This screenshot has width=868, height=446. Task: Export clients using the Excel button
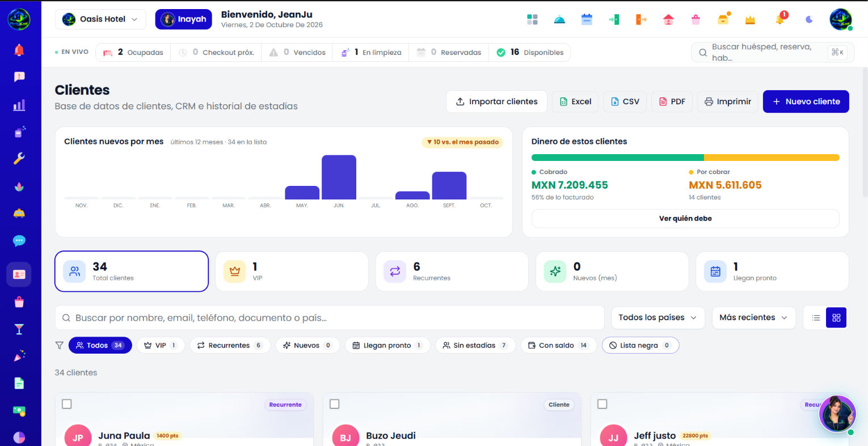coord(575,101)
